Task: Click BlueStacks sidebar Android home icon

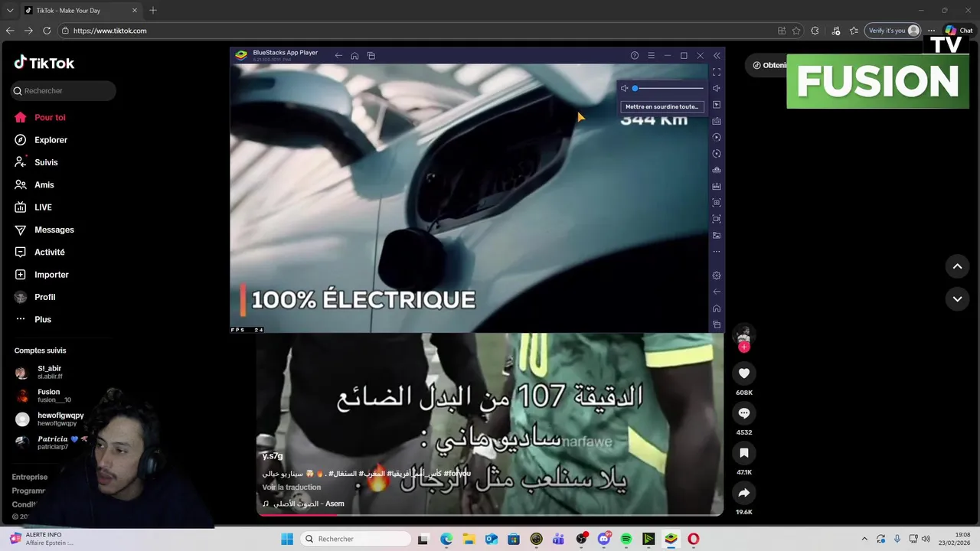Action: click(717, 308)
